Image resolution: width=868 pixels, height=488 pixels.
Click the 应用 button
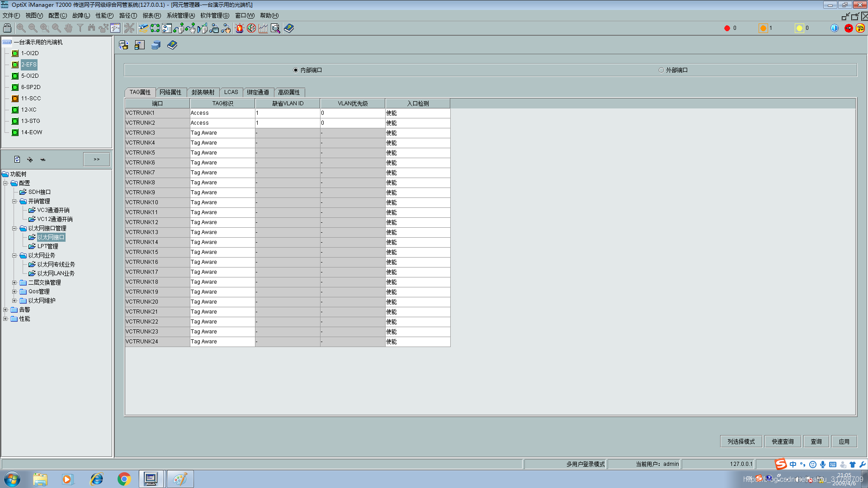844,441
